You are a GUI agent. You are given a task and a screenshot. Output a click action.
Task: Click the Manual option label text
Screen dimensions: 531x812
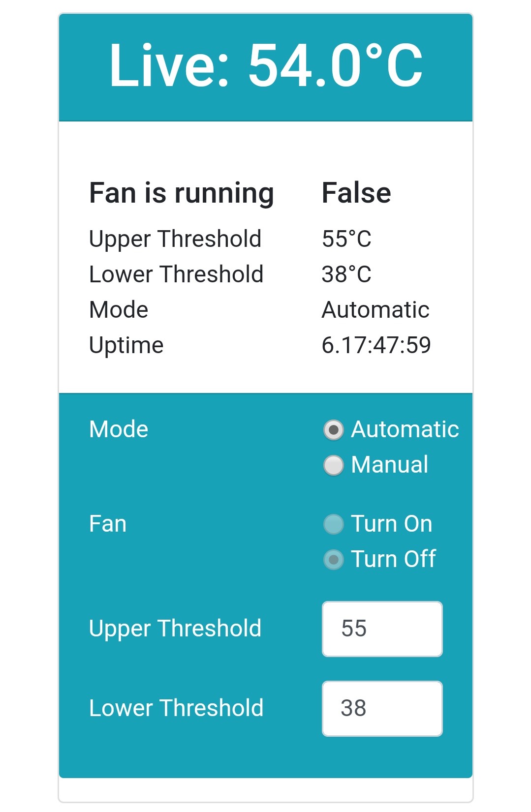(x=390, y=465)
